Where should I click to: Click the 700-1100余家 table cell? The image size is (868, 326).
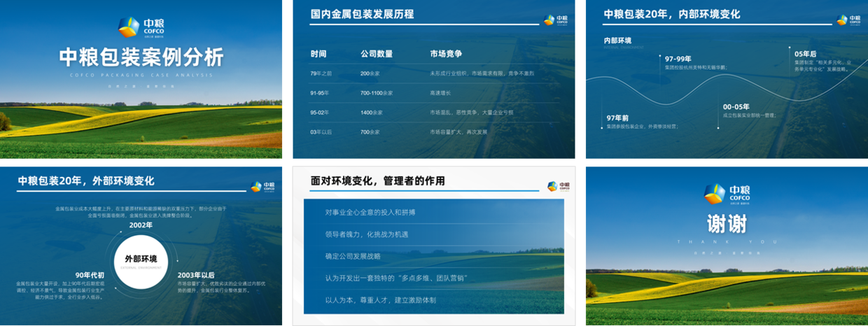(x=377, y=92)
